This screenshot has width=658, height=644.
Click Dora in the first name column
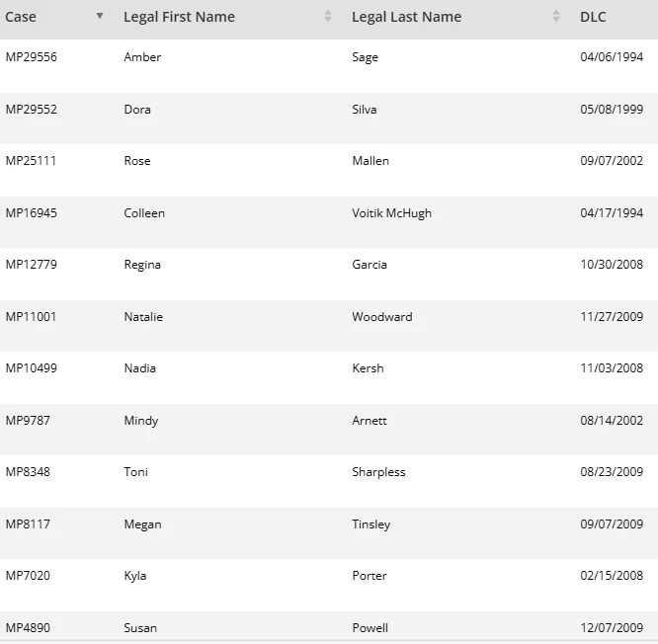click(137, 110)
